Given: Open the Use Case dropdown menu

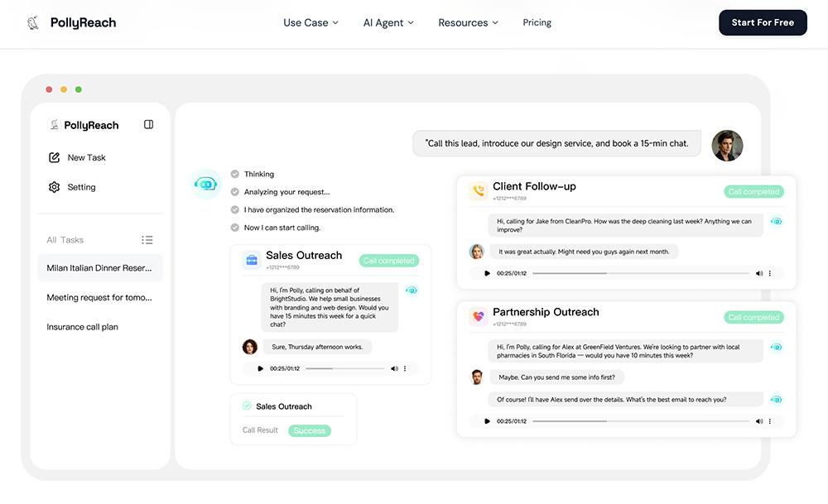Looking at the screenshot, I should 310,22.
